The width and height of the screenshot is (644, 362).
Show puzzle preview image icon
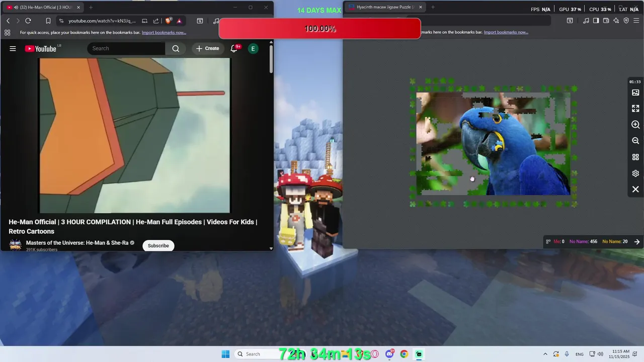(635, 93)
